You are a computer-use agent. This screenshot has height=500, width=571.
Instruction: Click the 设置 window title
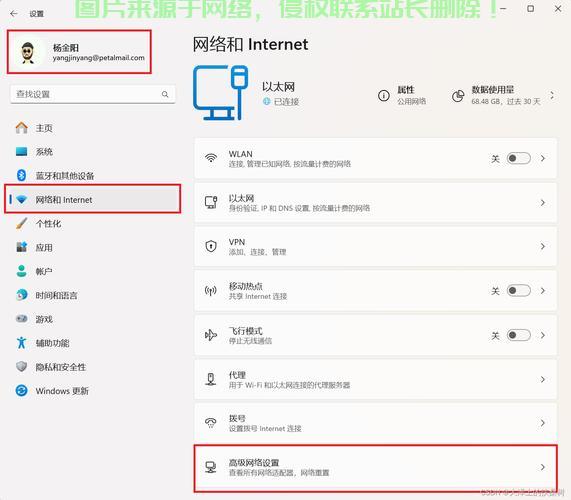(36, 14)
